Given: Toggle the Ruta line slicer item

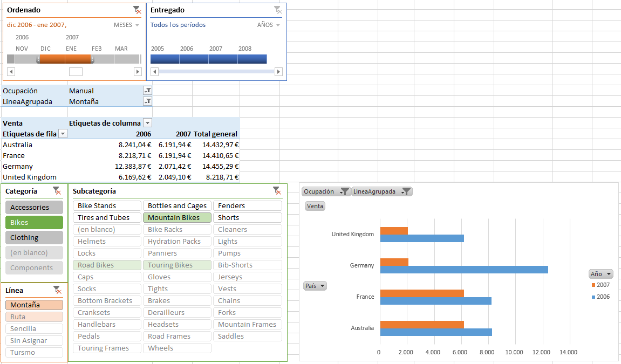Looking at the screenshot, I should pyautogui.click(x=34, y=317).
